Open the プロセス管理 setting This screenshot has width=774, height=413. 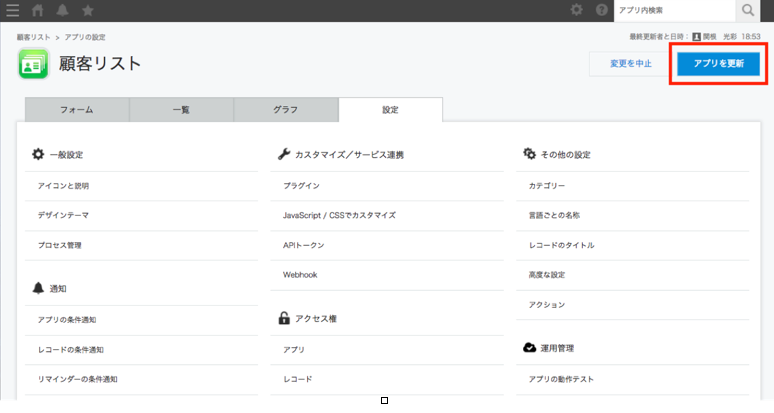[x=60, y=245]
